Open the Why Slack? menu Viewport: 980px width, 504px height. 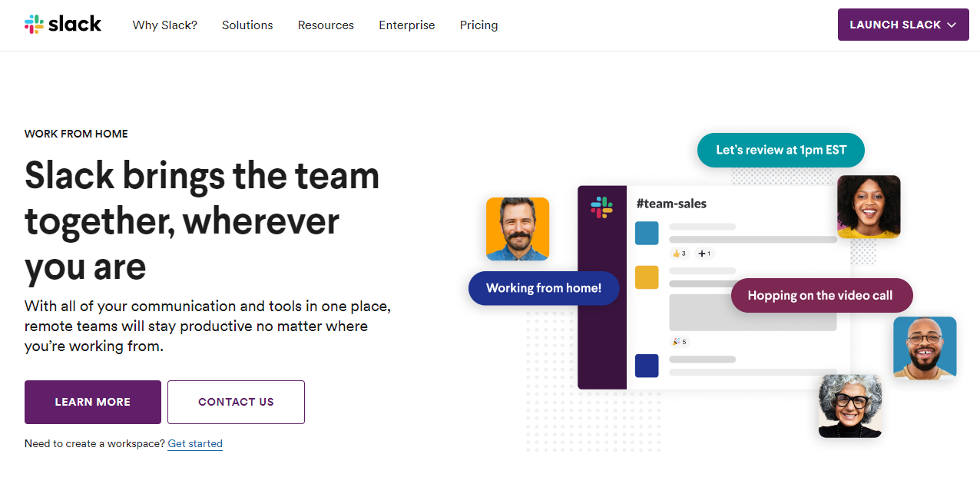click(165, 25)
